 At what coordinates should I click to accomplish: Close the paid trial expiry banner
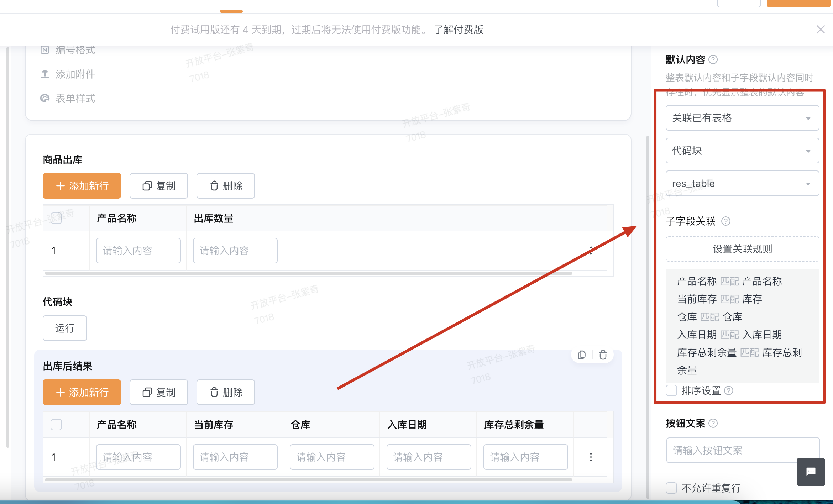(821, 30)
